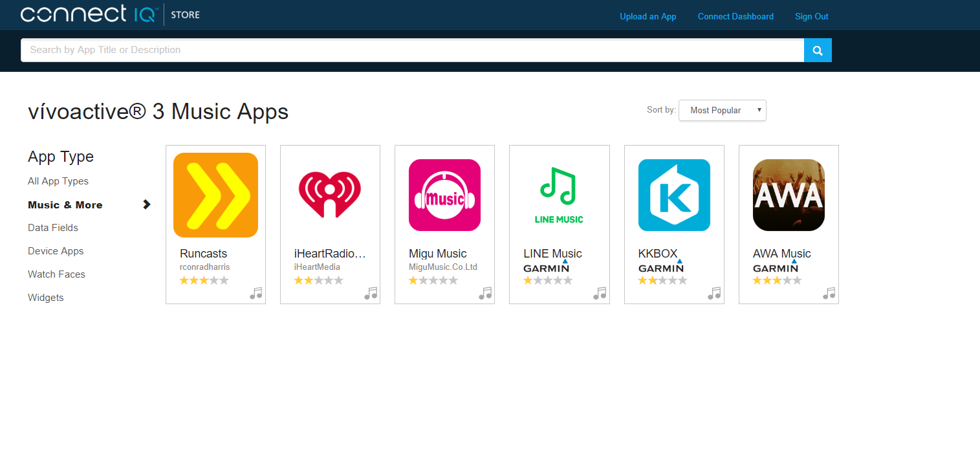Click the KKBOX star rating
The image size is (980, 464).
[x=662, y=280]
